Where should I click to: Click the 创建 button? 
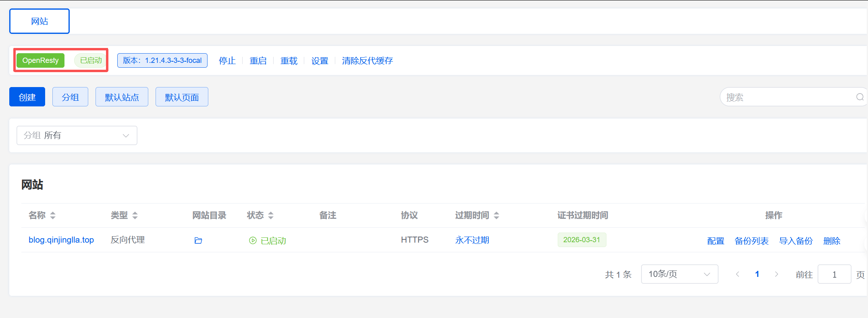click(x=27, y=97)
